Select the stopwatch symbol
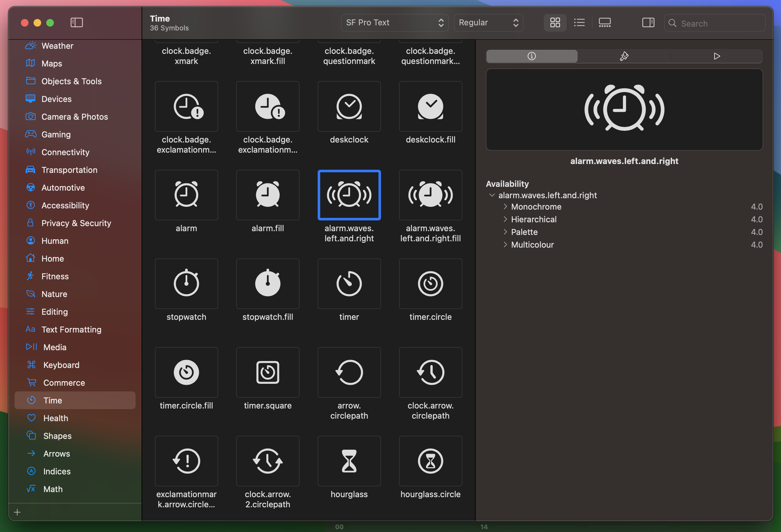Viewport: 781px width, 532px height. pyautogui.click(x=187, y=284)
